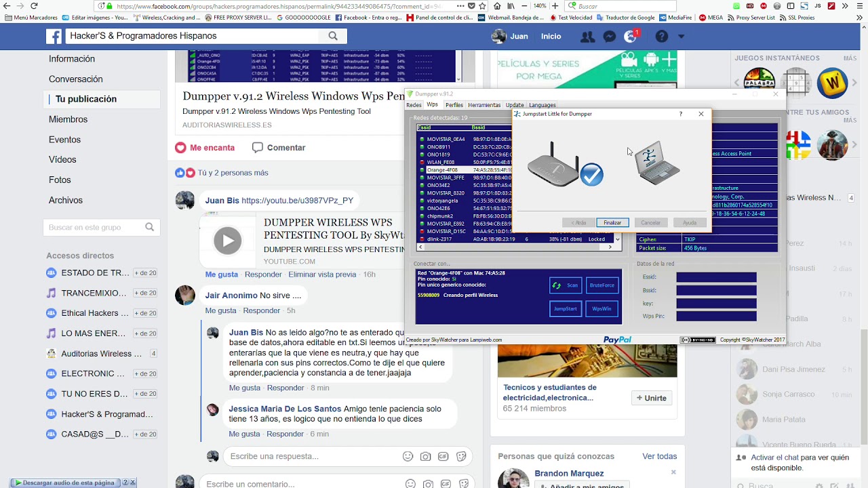Screen dimensions: 868x488
Task: Click Escribe una respuesta reply field
Action: pos(312,456)
